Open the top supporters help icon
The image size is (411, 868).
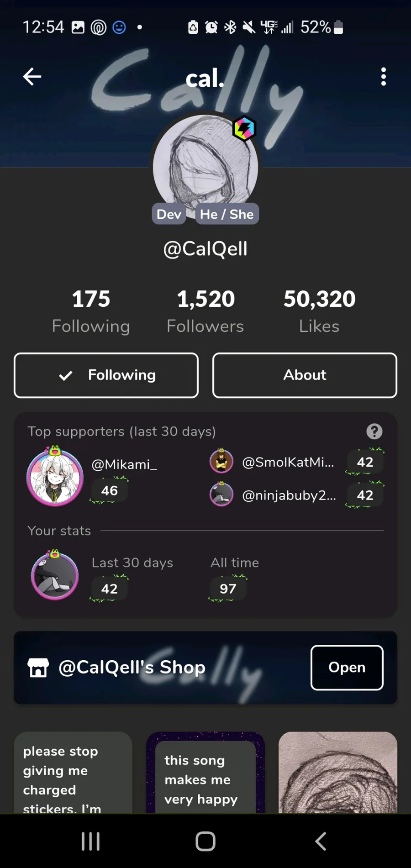(374, 431)
